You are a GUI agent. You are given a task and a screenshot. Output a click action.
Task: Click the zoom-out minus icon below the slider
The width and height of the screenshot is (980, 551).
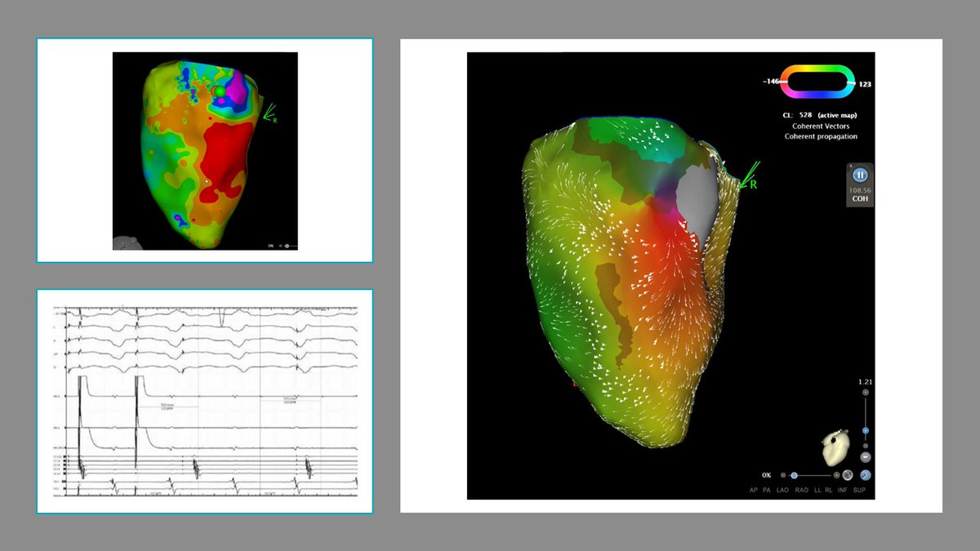tap(866, 446)
